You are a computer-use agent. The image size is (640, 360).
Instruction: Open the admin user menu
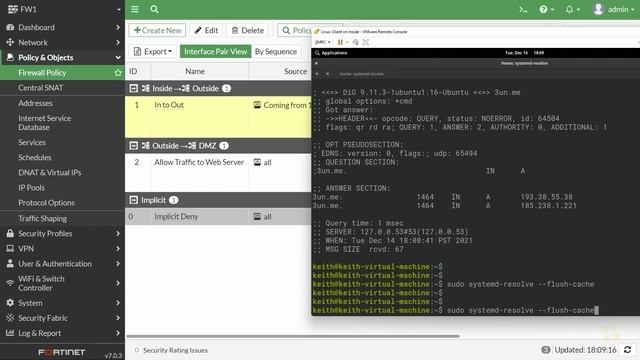[613, 9]
